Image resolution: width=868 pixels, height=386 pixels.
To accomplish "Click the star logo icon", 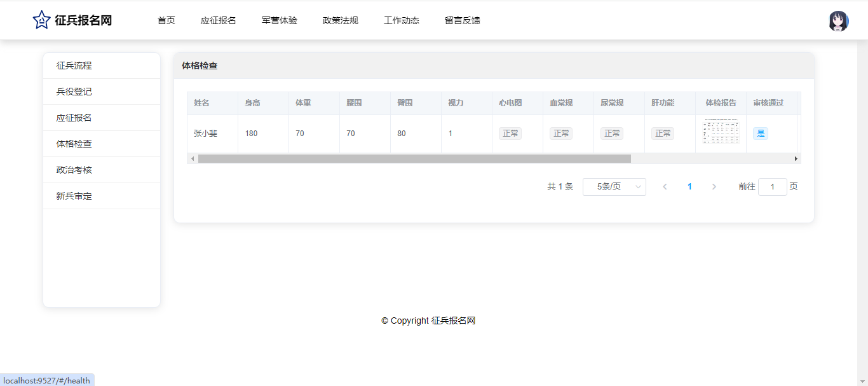I will [x=41, y=20].
